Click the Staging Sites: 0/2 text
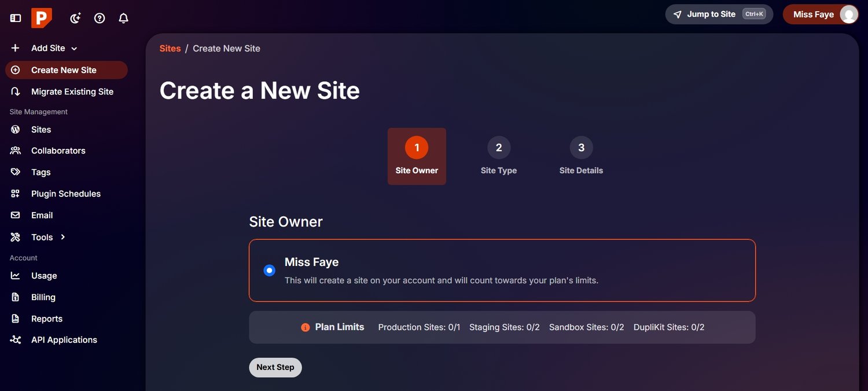Viewport: 868px width, 391px height. point(505,327)
